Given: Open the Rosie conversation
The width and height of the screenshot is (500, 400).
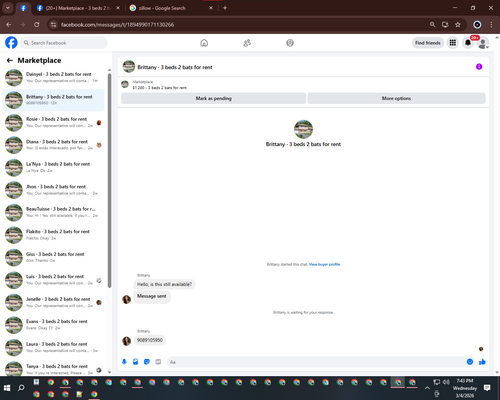Looking at the screenshot, I should point(53,122).
